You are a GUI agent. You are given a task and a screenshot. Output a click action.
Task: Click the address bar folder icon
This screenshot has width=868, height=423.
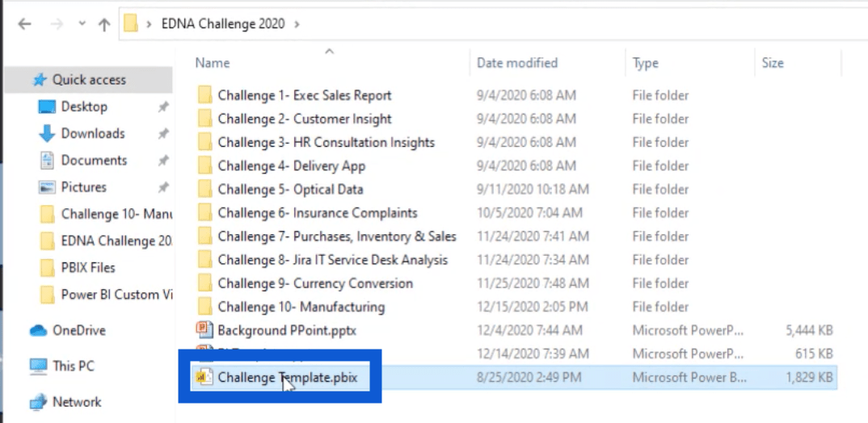pos(132,24)
